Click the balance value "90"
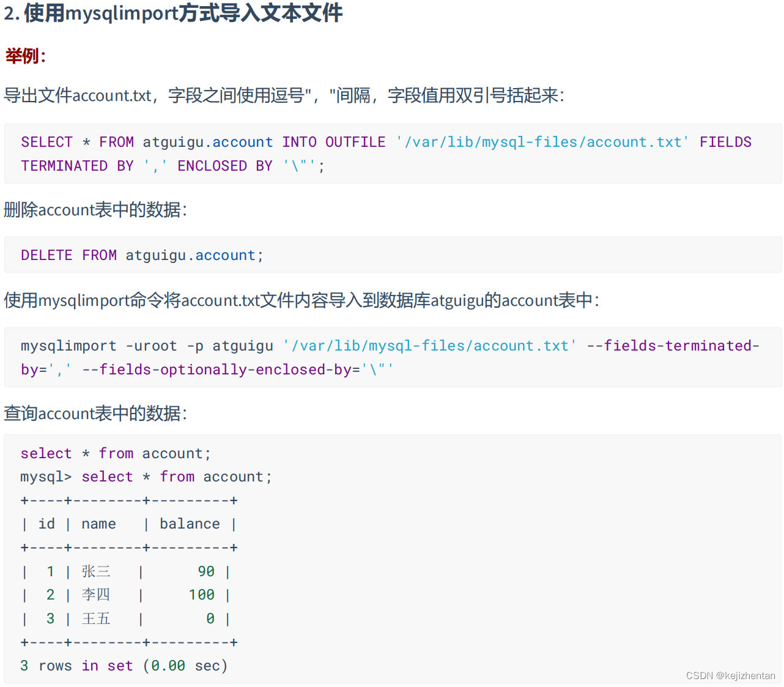The image size is (784, 687). 206,571
